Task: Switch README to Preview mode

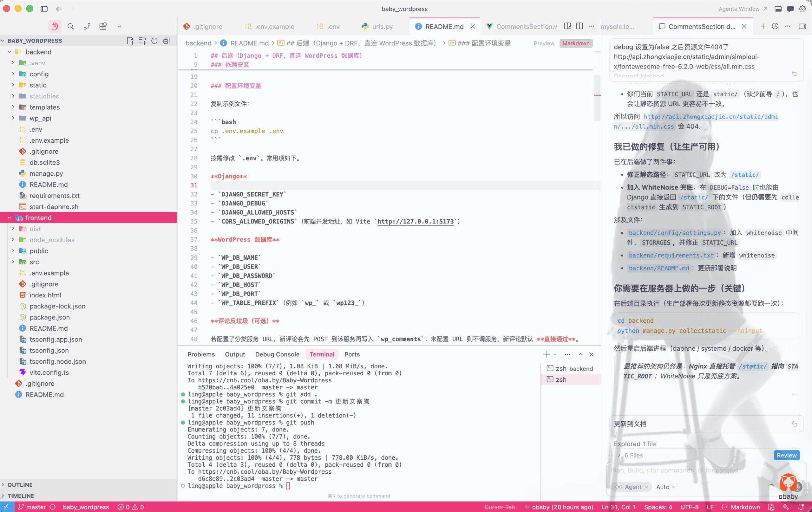Action: point(544,43)
